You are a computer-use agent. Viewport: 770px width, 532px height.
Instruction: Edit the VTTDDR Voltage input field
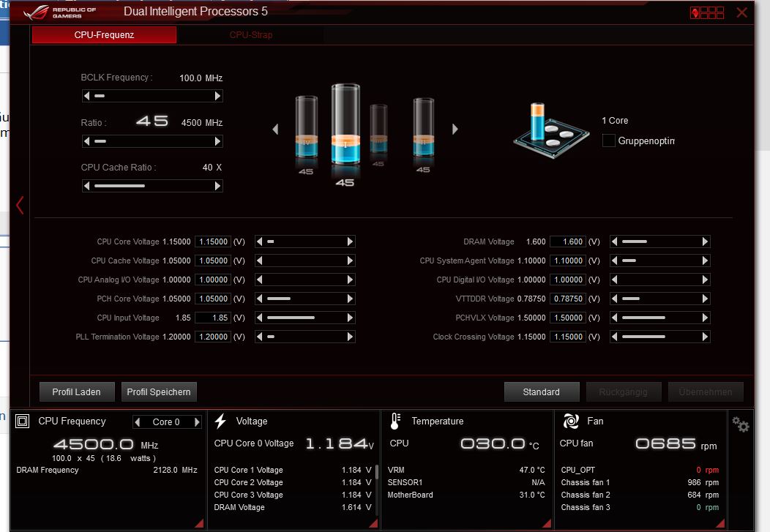[568, 299]
